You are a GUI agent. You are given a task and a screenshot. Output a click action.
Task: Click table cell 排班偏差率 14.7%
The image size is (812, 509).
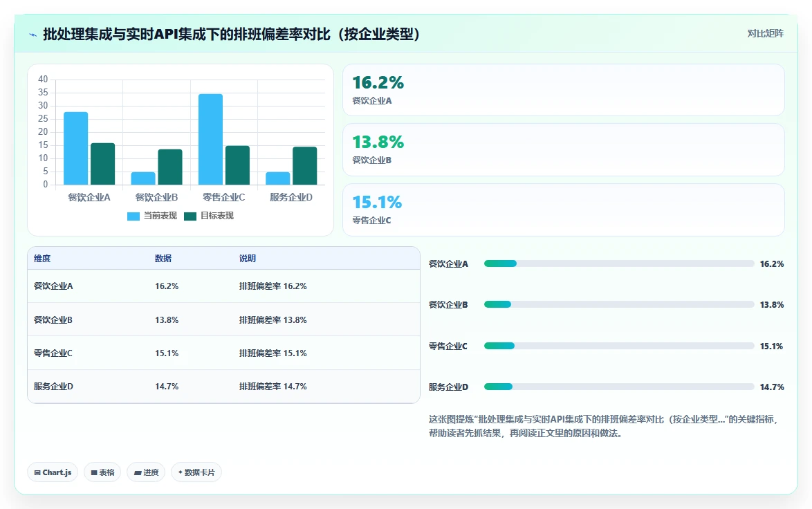[273, 387]
